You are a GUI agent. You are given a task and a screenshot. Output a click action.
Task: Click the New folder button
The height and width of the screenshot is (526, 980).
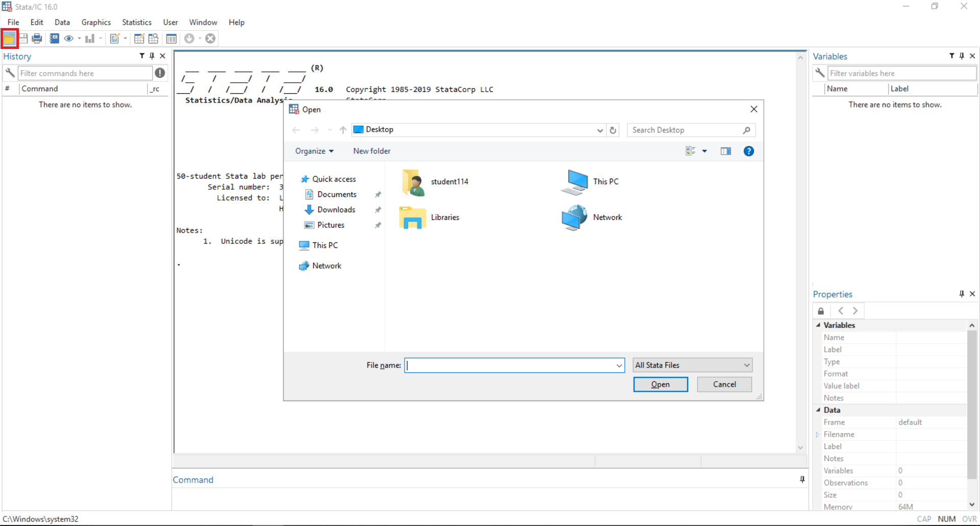pos(372,151)
